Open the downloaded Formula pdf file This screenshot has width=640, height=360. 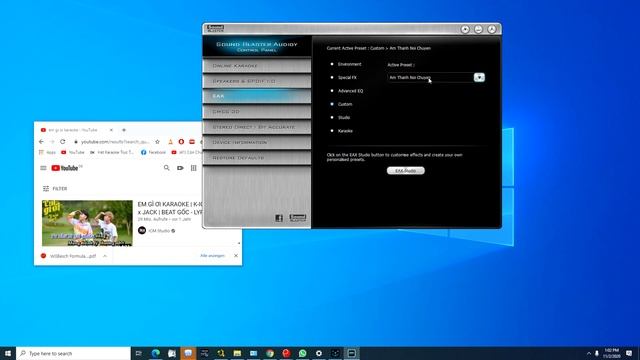[x=69, y=256]
